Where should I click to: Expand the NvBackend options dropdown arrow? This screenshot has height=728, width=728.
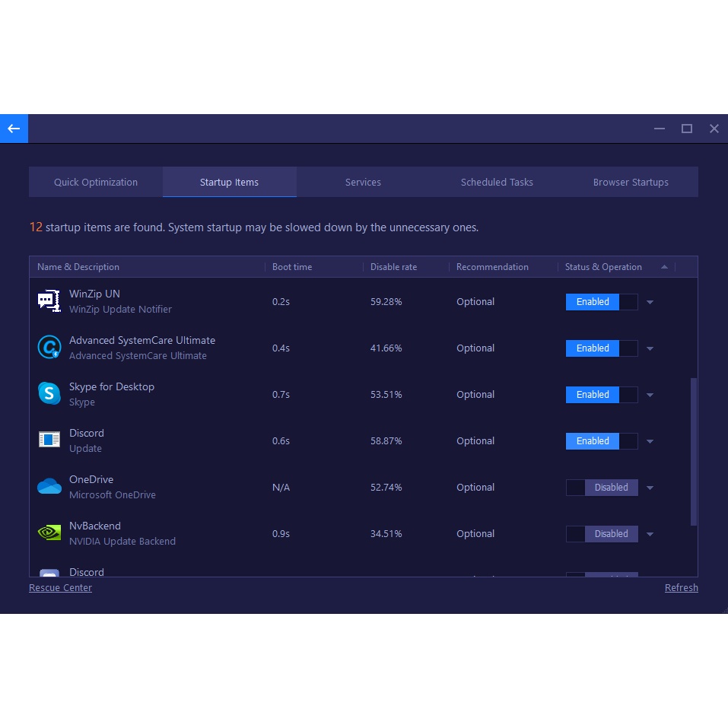(x=650, y=535)
